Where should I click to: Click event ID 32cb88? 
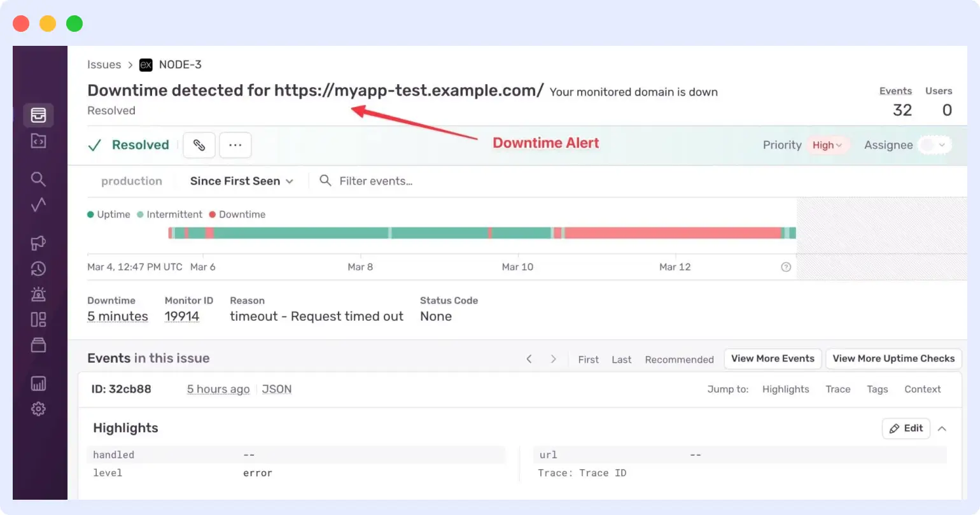[x=122, y=389]
